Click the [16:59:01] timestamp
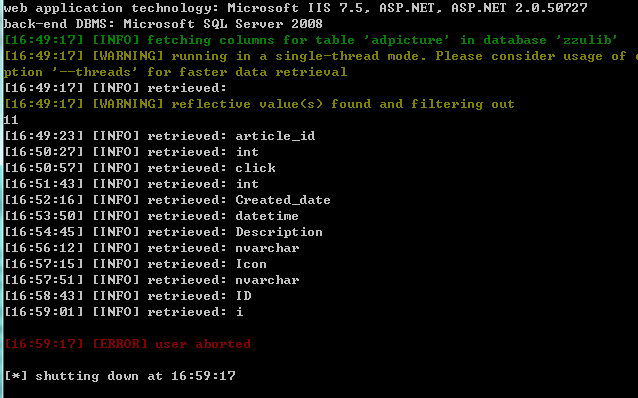This screenshot has width=638, height=398. tap(44, 312)
